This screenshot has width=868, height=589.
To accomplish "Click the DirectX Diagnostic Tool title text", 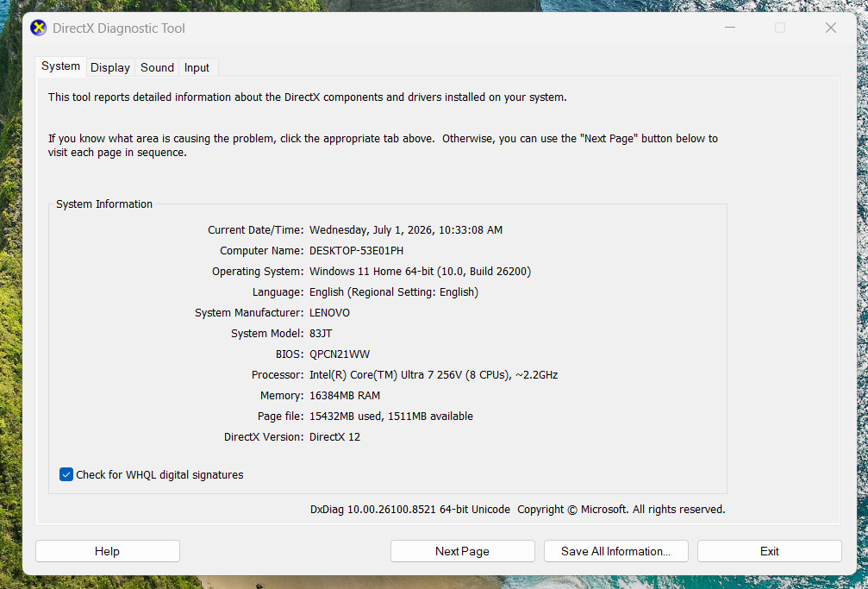I will click(118, 28).
